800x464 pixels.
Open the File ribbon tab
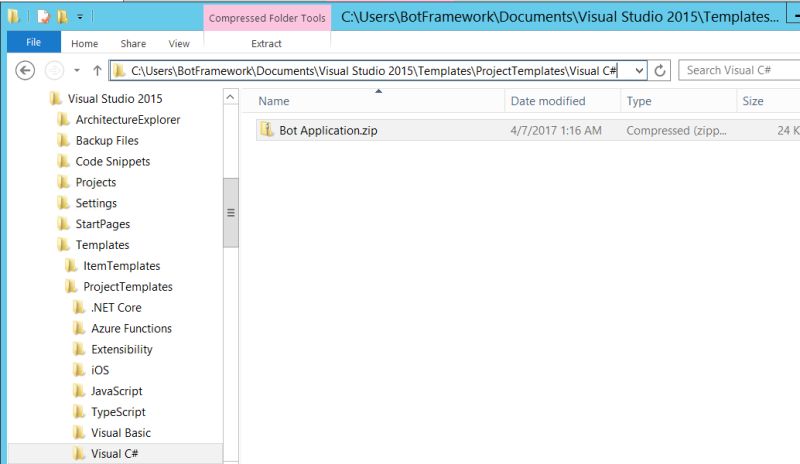[x=34, y=42]
